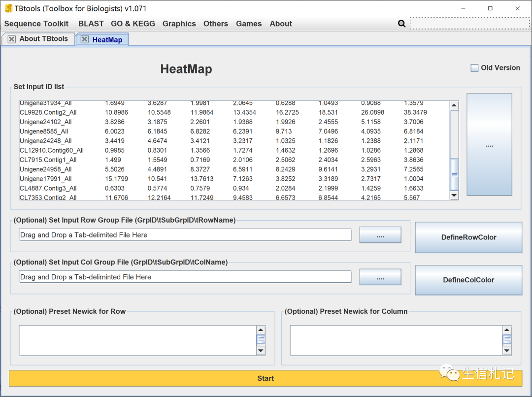Image resolution: width=532 pixels, height=397 pixels.
Task: Open the Games menu
Action: tap(249, 24)
